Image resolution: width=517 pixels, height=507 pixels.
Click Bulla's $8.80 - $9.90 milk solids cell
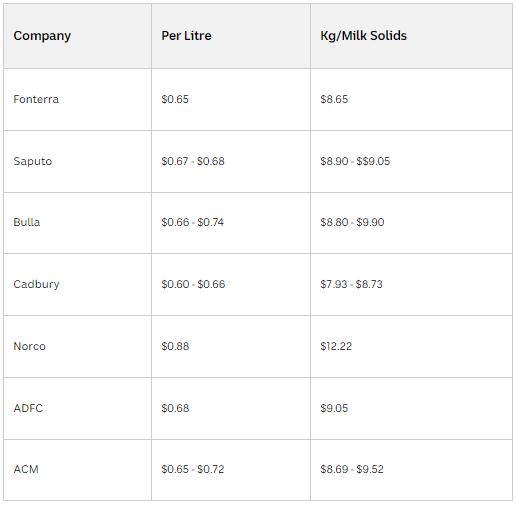point(411,223)
